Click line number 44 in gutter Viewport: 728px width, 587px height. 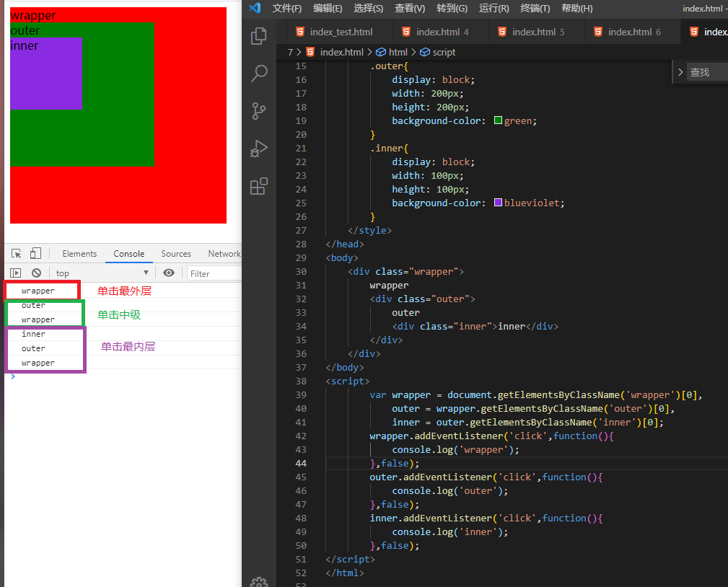pyautogui.click(x=301, y=463)
